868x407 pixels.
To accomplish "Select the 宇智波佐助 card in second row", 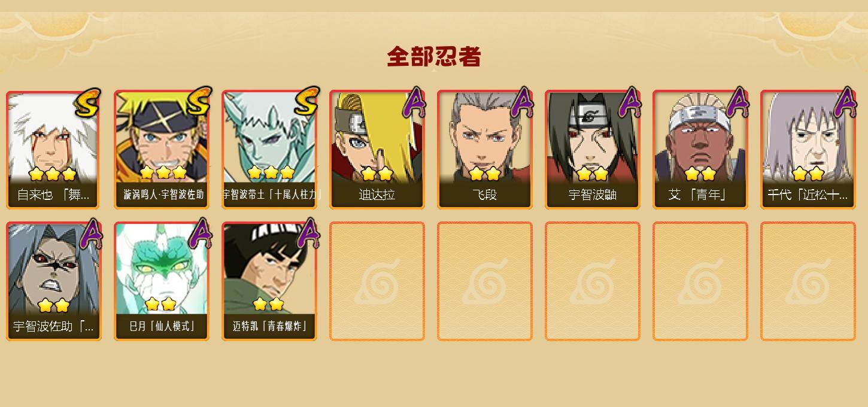I will click(x=53, y=281).
